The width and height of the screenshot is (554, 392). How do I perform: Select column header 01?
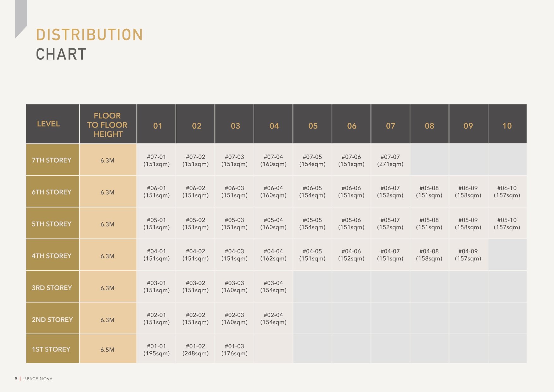[x=156, y=124]
